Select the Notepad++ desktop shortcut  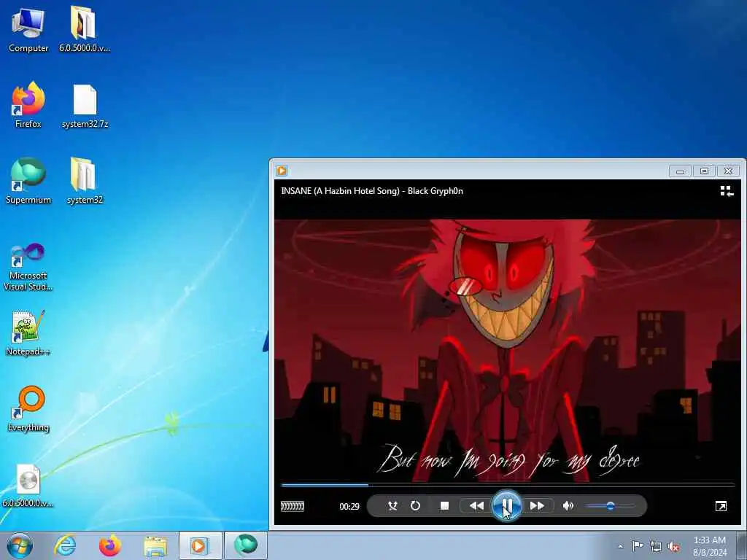tap(28, 332)
